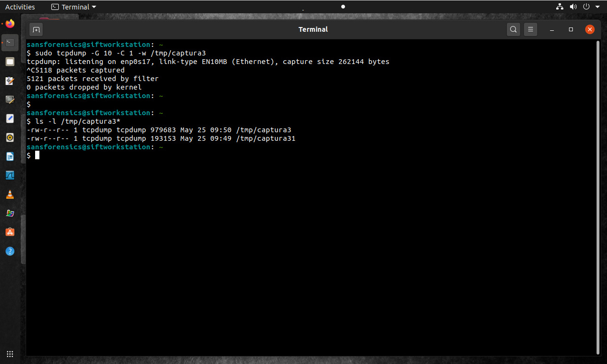Open LibreOffice Writer from the dock
This screenshot has height=364, width=607.
point(10,156)
